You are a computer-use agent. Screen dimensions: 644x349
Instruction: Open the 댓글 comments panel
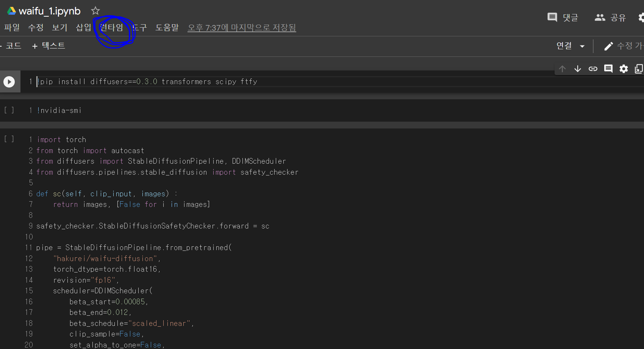point(563,17)
